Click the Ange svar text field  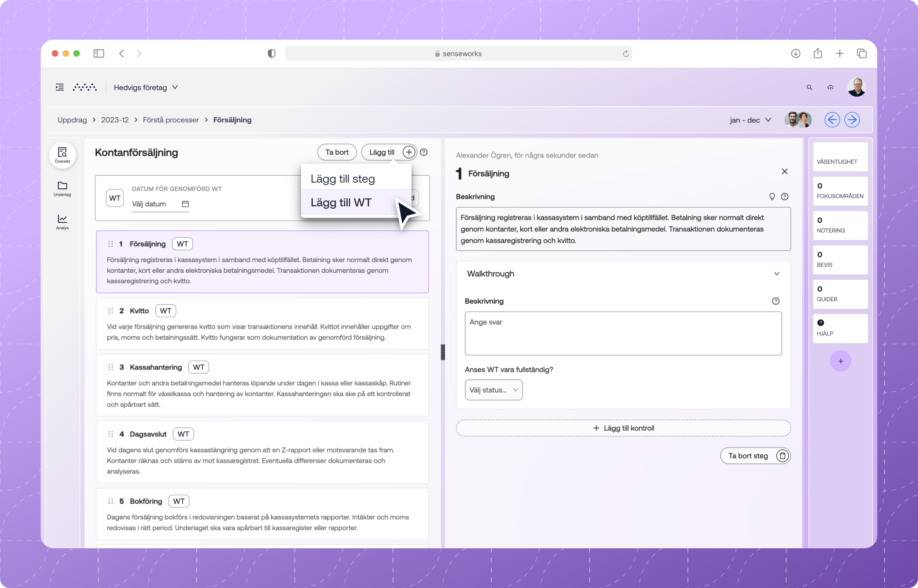coord(623,333)
